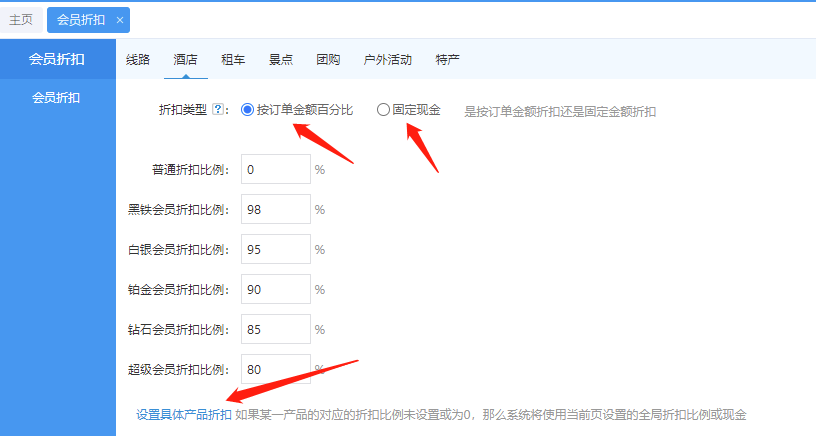Switch to the 主页 tab
The image size is (816, 436).
[x=21, y=20]
